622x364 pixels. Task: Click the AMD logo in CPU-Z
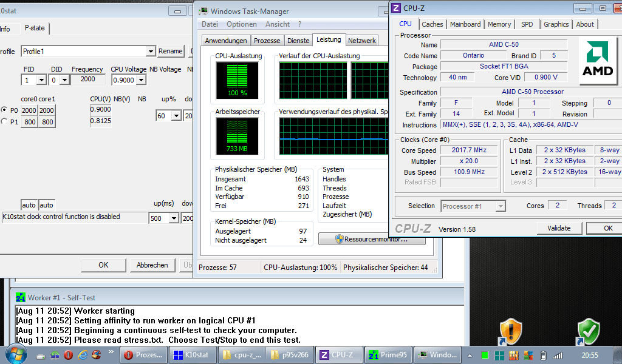tap(598, 60)
